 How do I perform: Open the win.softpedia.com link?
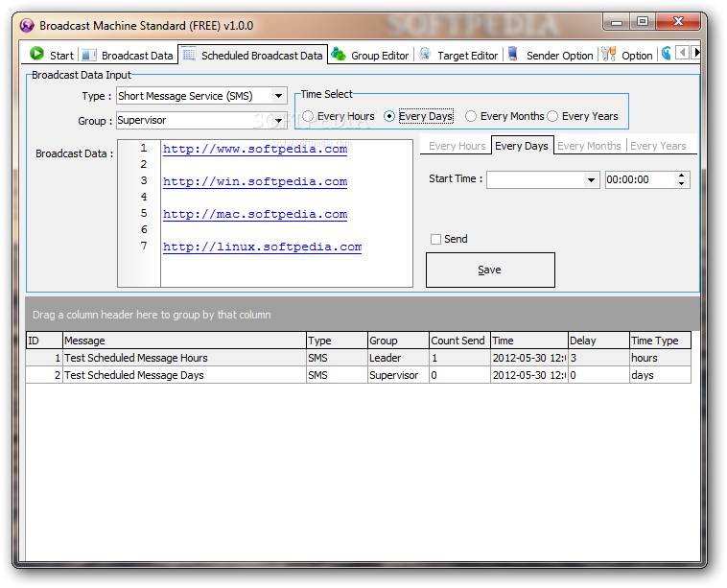(x=255, y=182)
